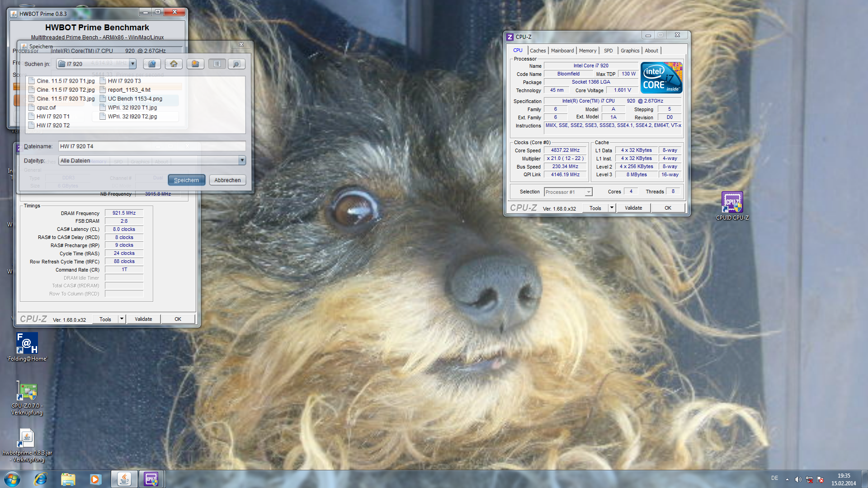Switch to list view in save dialog
The image size is (868, 488).
point(217,64)
